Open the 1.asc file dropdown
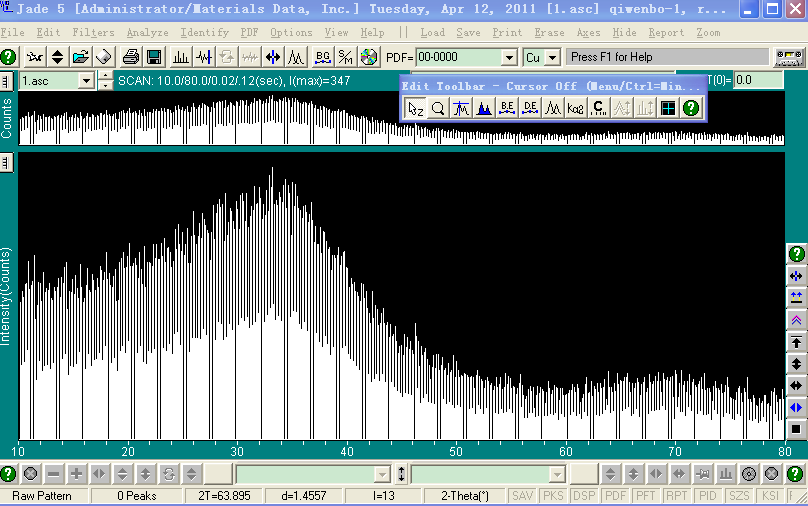 point(86,80)
